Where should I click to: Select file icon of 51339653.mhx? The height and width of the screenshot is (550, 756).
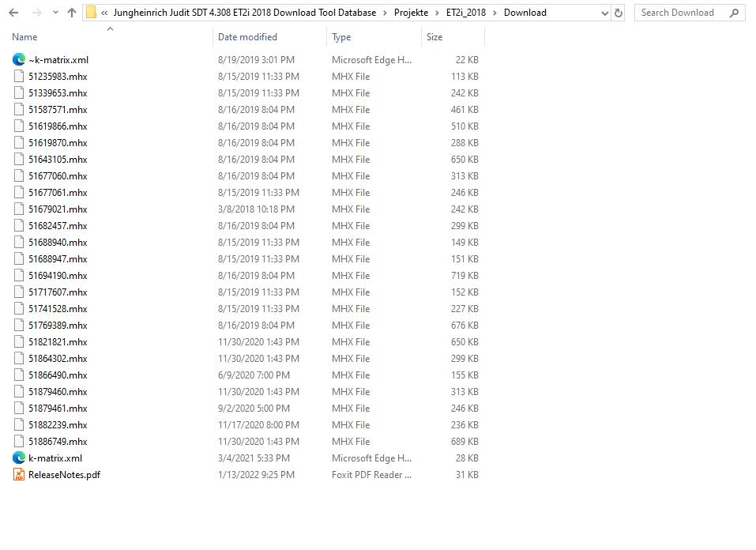click(19, 92)
